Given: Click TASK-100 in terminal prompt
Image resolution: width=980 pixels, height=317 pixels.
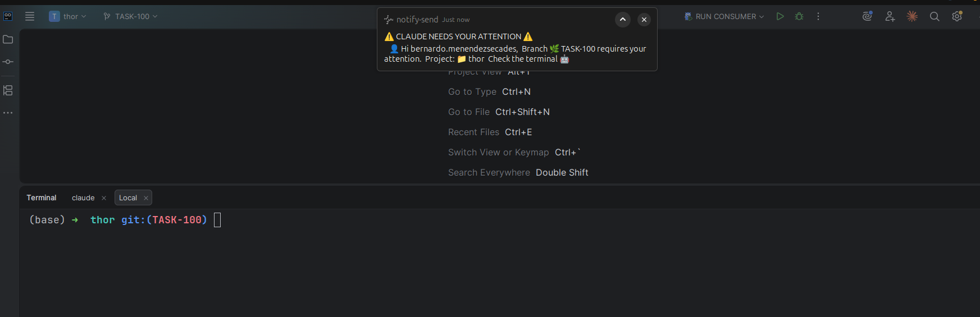Looking at the screenshot, I should point(177,220).
